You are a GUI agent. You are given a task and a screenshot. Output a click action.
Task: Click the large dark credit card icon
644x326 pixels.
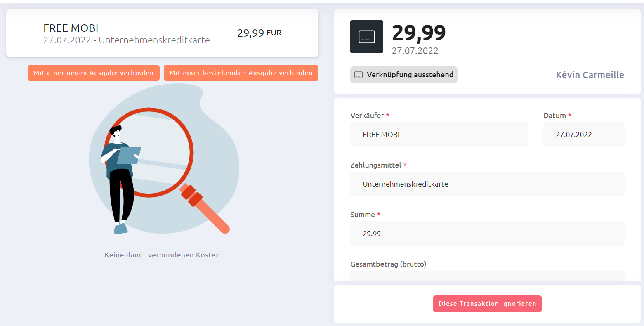[366, 37]
